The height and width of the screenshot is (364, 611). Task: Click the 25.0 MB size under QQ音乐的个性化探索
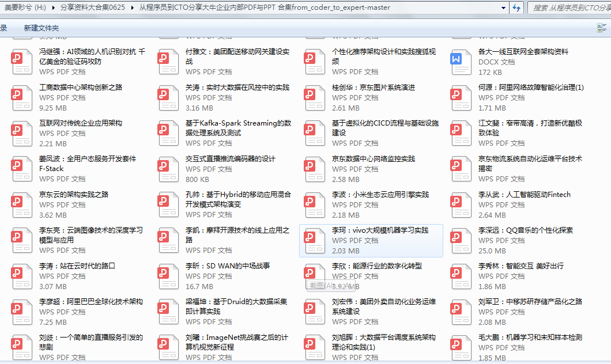tap(492, 251)
